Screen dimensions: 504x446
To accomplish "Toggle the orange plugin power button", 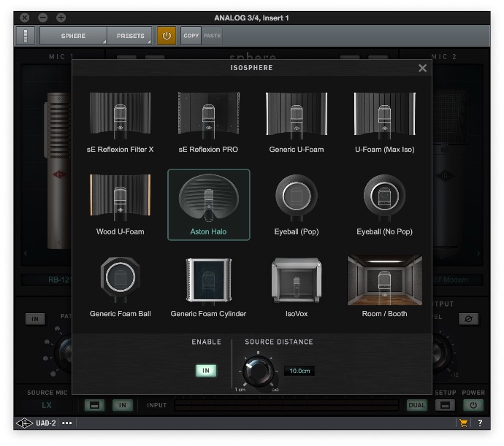I will (167, 36).
